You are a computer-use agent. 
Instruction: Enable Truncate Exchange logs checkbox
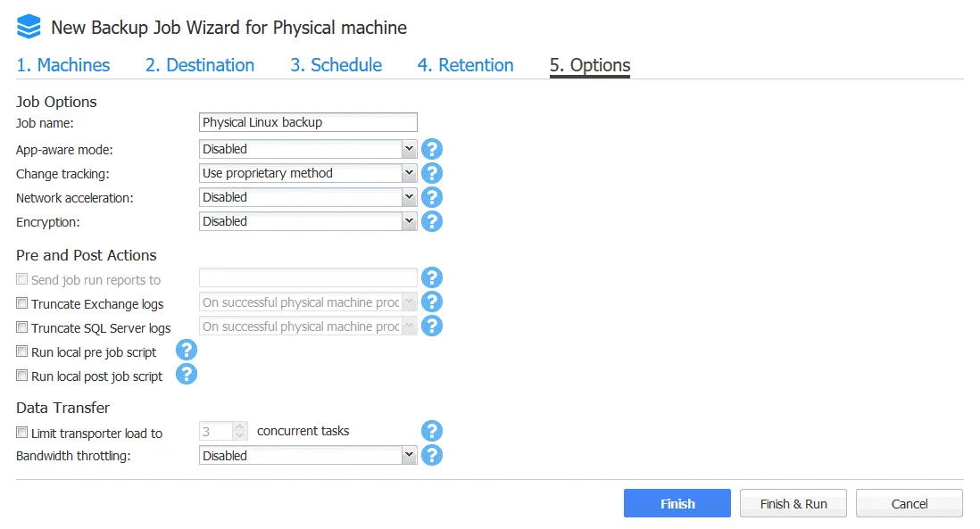(22, 304)
